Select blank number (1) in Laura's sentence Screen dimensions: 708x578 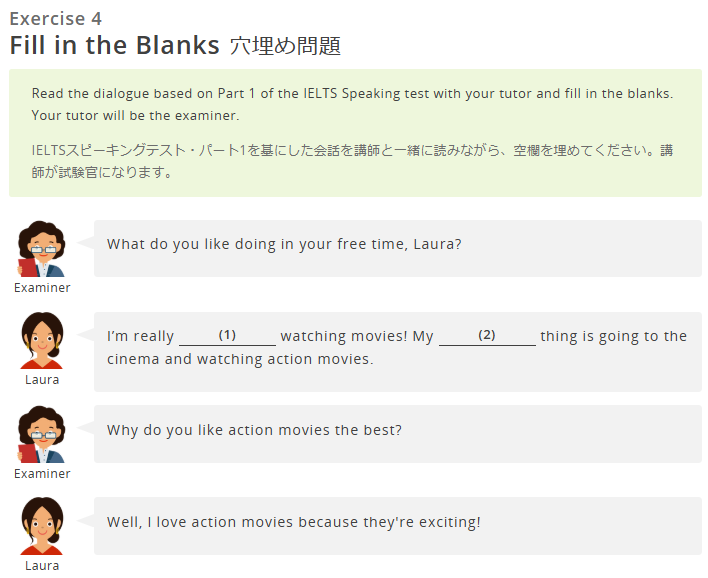pos(228,336)
